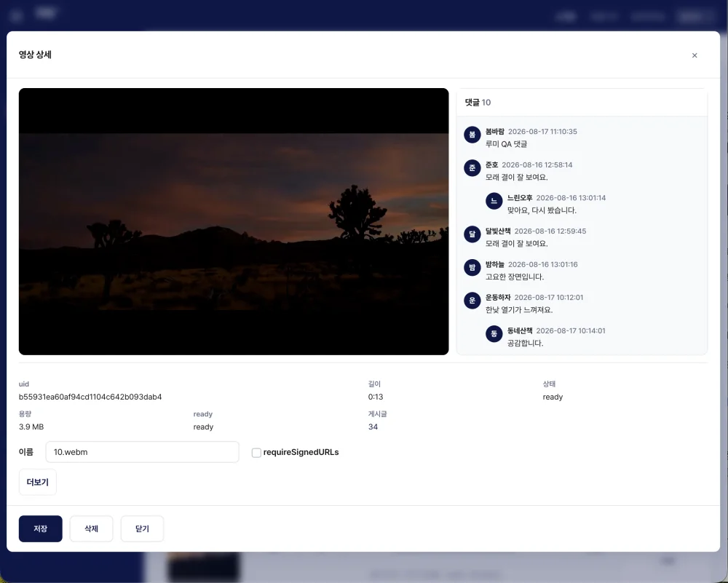Click the 상태 value ready
The width and height of the screenshot is (728, 583).
[x=553, y=397]
